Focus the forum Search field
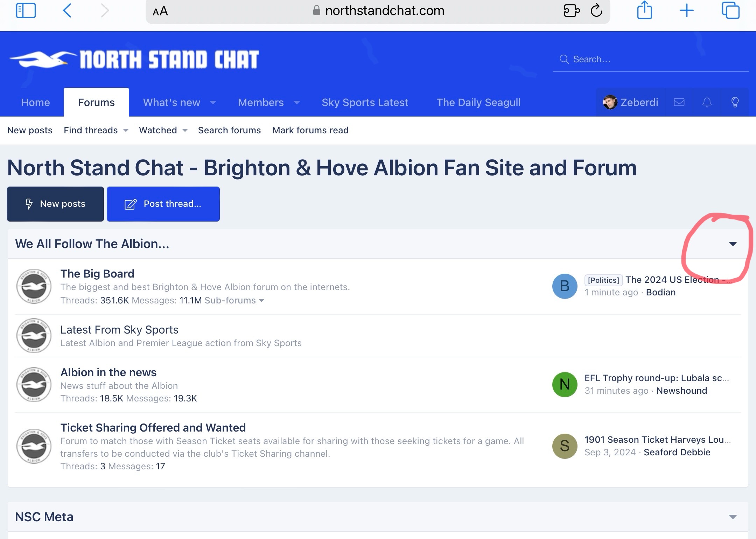 point(650,59)
